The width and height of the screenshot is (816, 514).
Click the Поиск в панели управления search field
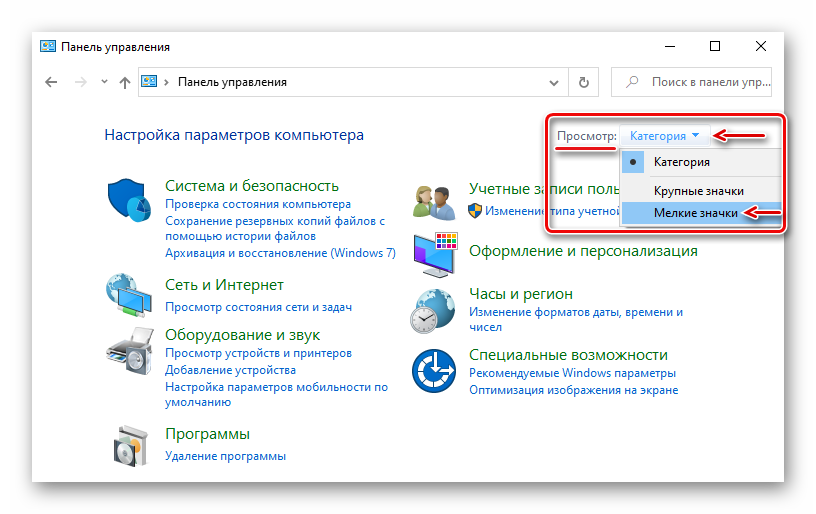(x=691, y=82)
